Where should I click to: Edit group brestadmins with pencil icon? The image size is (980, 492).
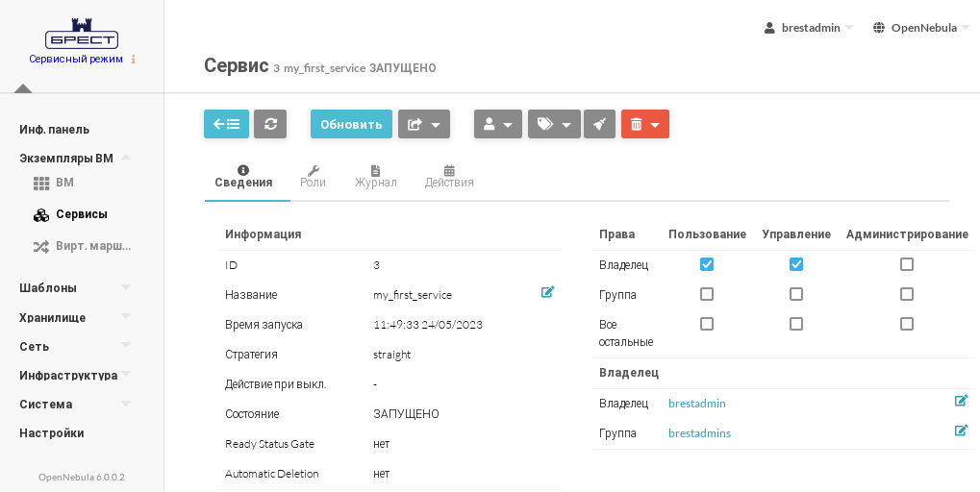(x=961, y=430)
